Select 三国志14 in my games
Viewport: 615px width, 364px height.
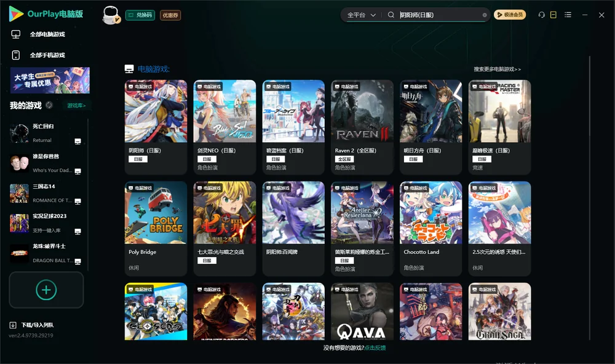coord(46,193)
